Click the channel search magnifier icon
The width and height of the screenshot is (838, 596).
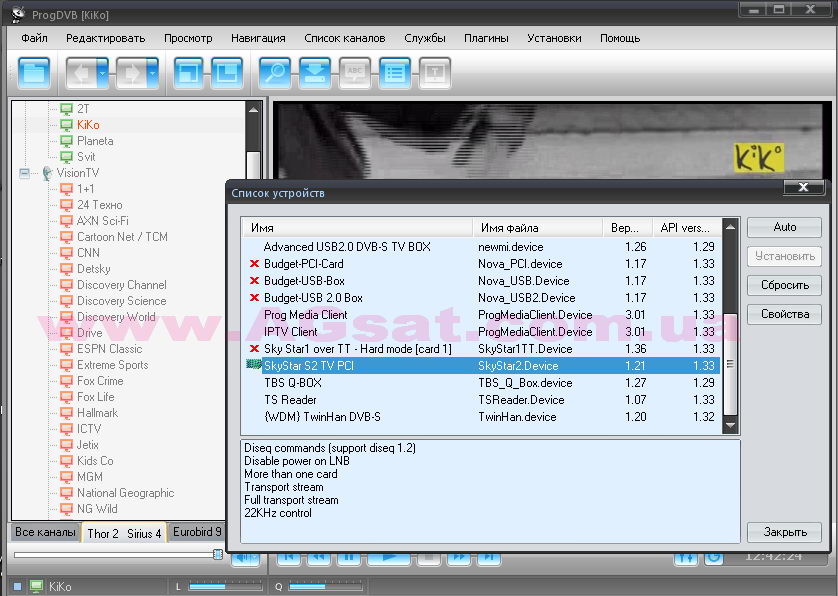click(275, 73)
